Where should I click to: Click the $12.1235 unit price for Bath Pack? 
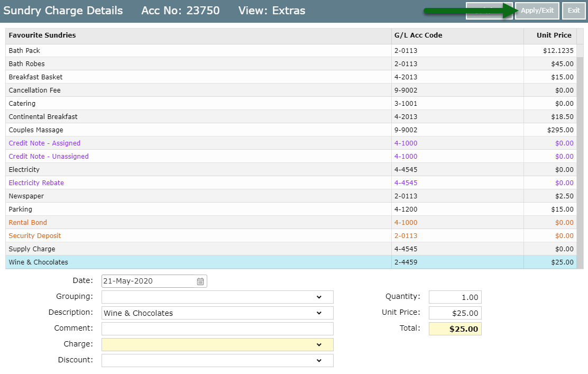[x=558, y=51]
